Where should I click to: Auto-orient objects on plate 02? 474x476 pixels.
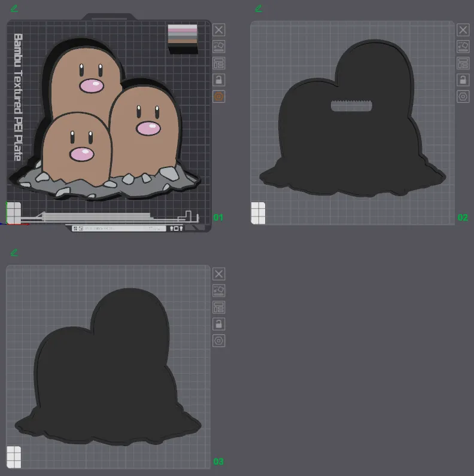click(463, 46)
